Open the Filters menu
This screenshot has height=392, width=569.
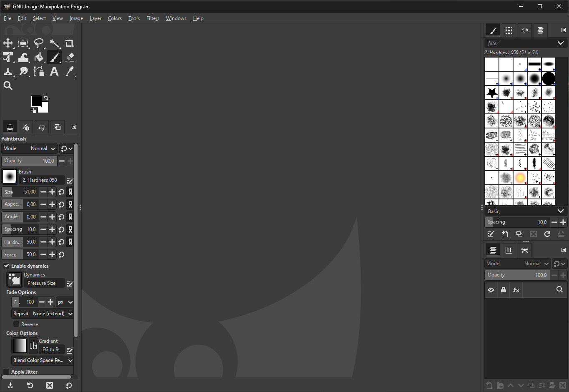click(x=153, y=18)
